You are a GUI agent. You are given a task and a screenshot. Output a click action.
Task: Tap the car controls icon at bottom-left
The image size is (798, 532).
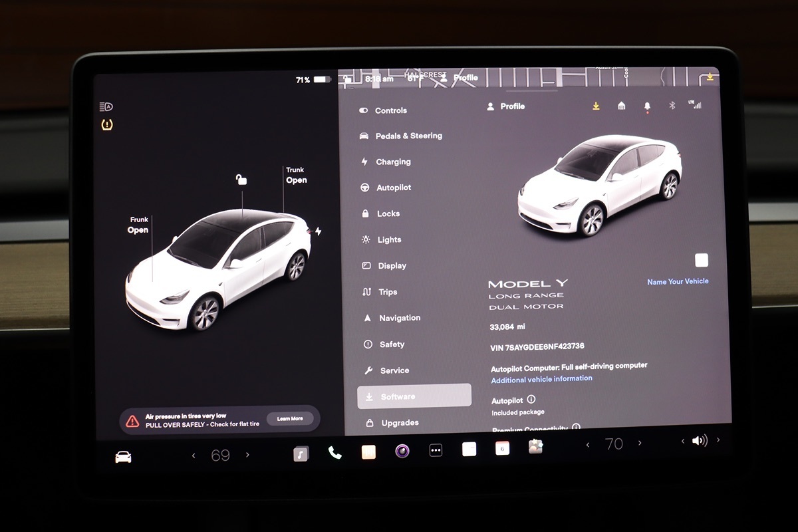click(x=123, y=457)
